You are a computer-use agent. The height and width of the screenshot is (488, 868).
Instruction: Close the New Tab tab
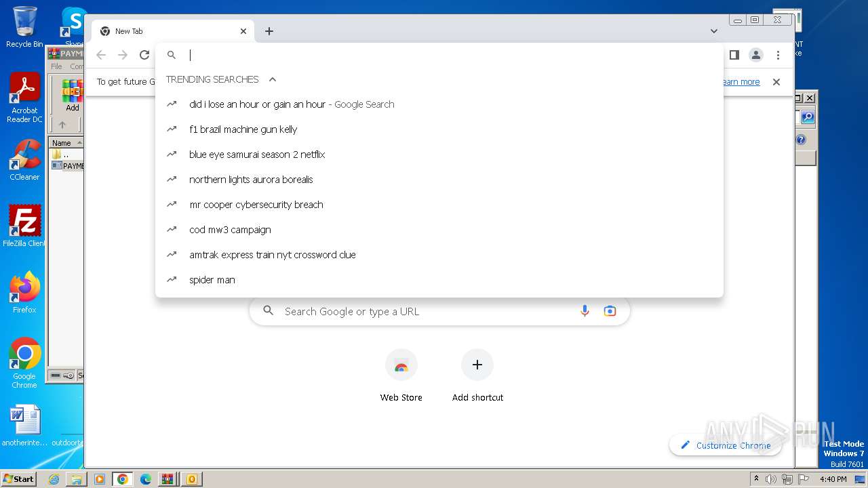(243, 31)
